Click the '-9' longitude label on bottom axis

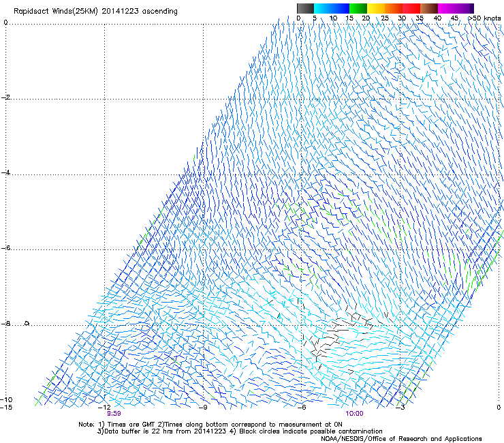point(203,408)
